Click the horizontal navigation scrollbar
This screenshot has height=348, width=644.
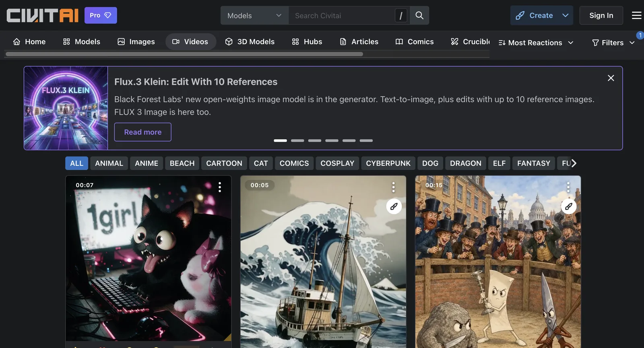184,54
